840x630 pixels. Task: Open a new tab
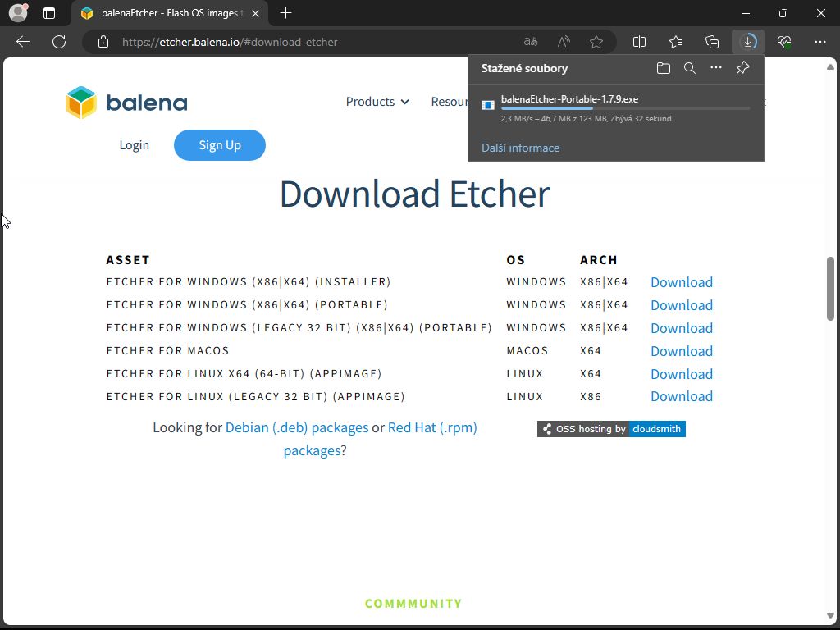(285, 13)
